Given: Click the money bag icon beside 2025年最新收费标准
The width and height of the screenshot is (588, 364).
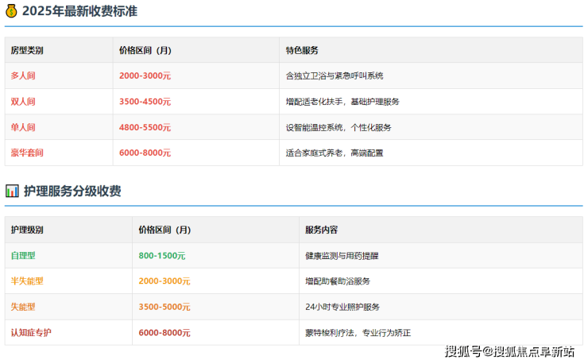Looking at the screenshot, I should (12, 11).
